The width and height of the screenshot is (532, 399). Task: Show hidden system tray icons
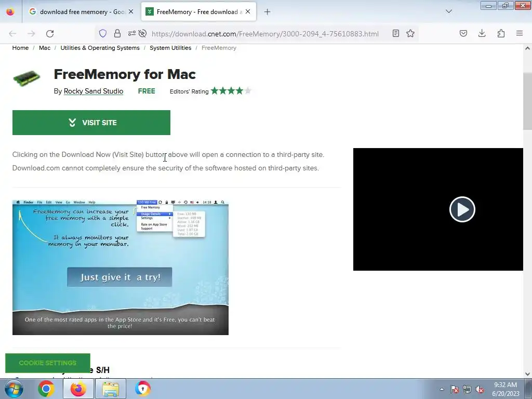click(x=442, y=389)
